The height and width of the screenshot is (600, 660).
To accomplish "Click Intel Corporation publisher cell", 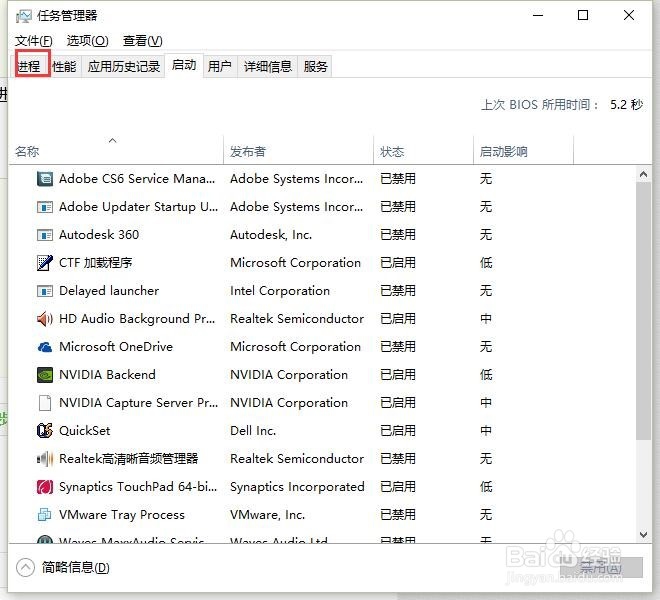I will [x=280, y=291].
